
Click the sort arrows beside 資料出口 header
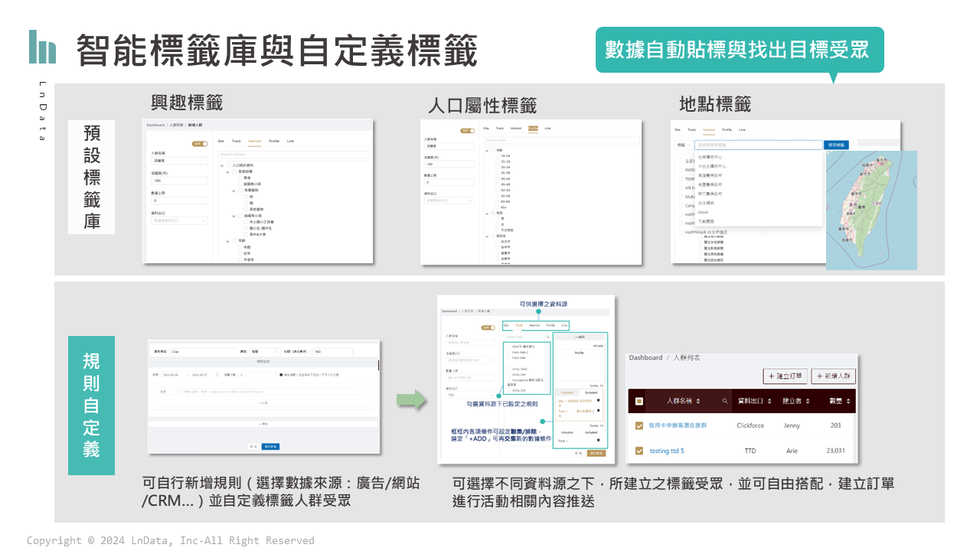click(x=768, y=401)
